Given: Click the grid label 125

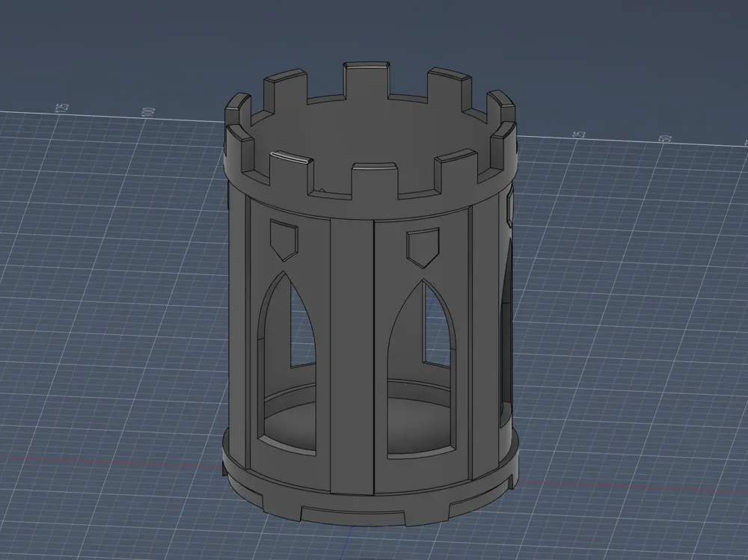Looking at the screenshot, I should click(x=62, y=107).
